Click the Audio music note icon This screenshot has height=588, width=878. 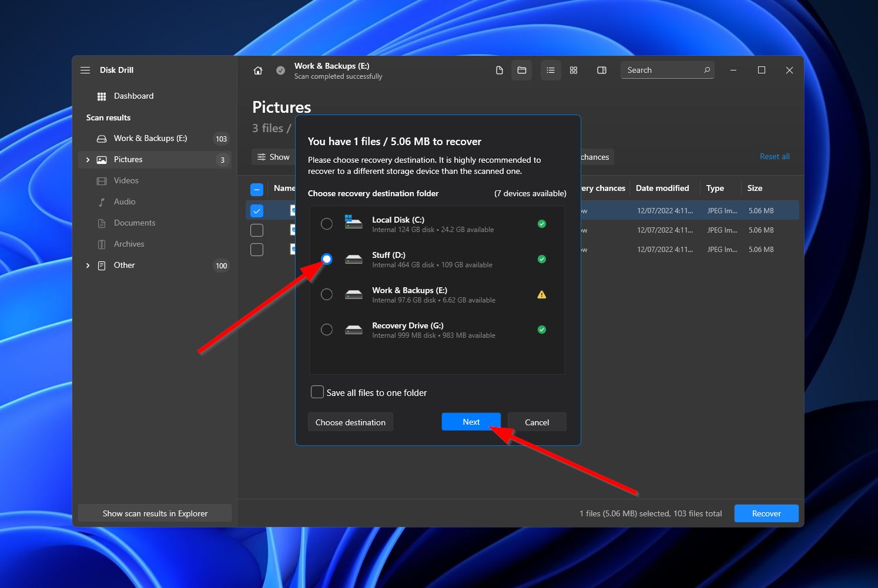102,202
